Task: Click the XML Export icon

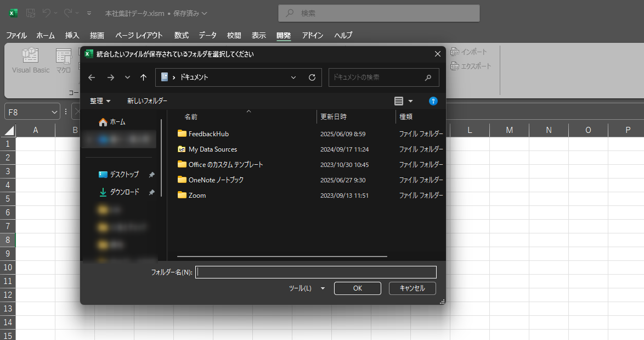Action: click(x=454, y=66)
